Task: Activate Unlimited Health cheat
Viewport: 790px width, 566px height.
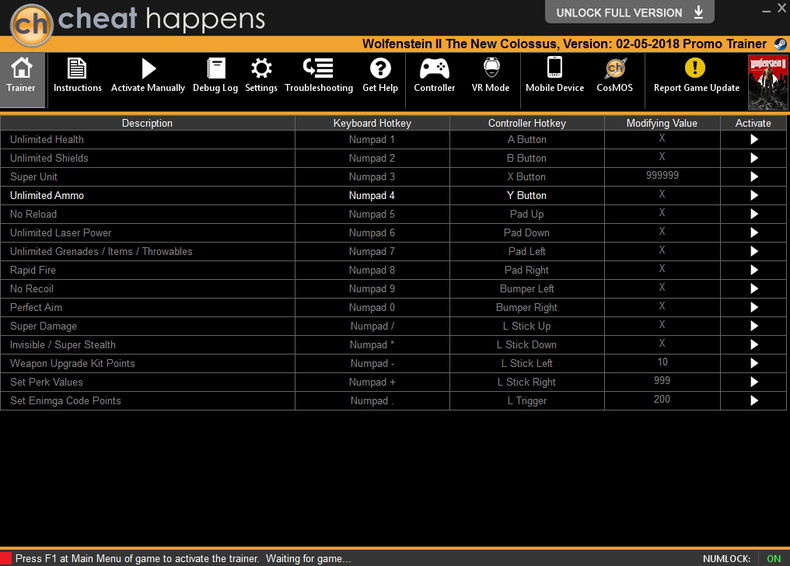Action: [x=754, y=140]
